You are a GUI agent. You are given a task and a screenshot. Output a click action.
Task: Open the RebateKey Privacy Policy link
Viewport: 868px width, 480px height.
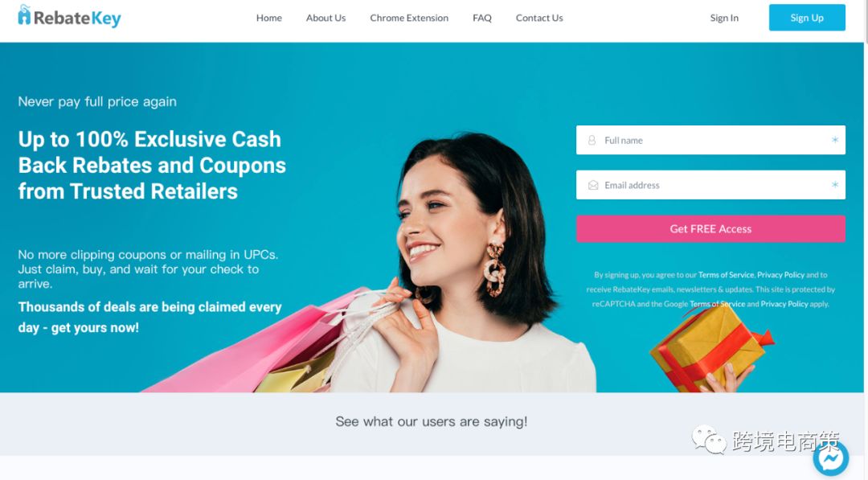tap(780, 275)
